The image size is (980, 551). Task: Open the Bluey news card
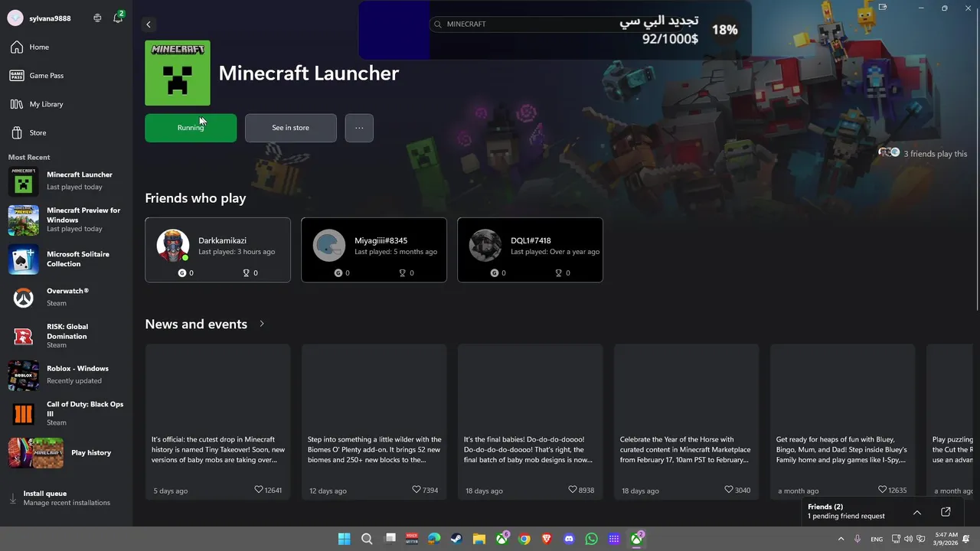(843, 422)
